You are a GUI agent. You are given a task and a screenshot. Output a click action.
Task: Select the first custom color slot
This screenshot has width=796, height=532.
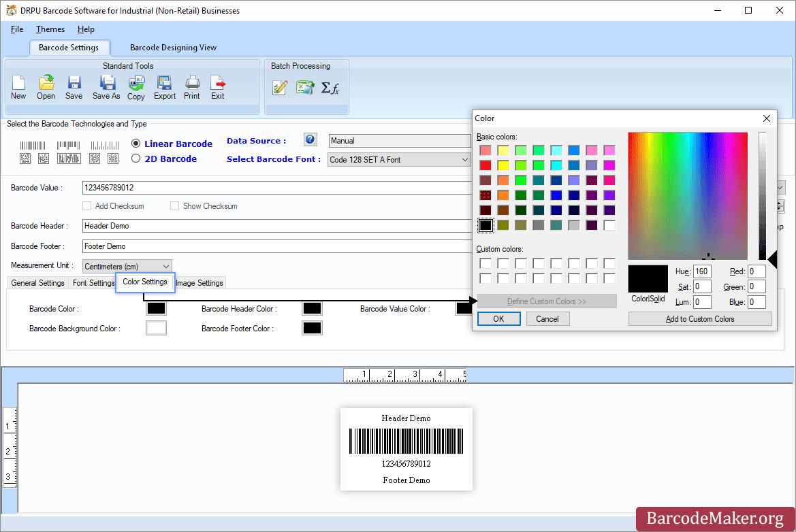click(485, 263)
